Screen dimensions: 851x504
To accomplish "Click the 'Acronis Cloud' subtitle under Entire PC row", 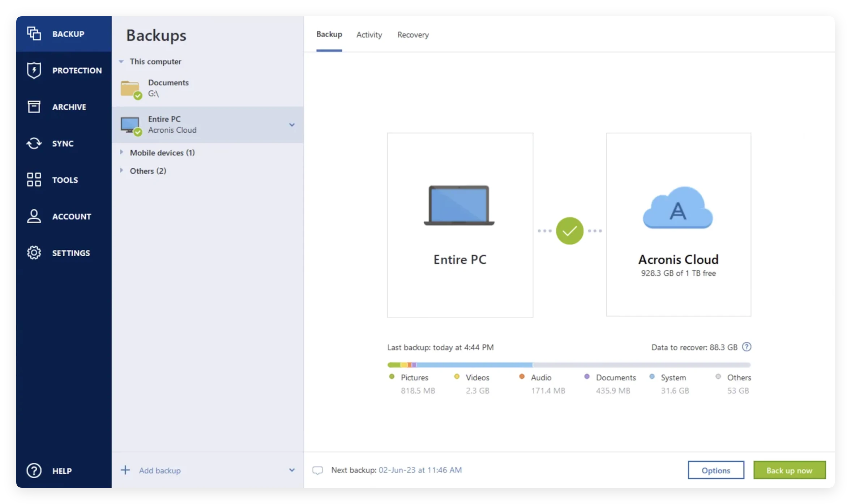I will point(172,130).
